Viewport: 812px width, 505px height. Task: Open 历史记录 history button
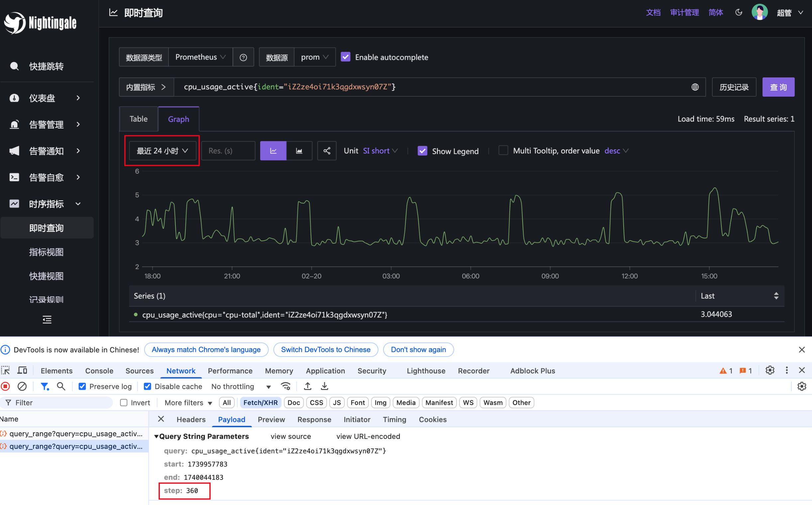[734, 87]
